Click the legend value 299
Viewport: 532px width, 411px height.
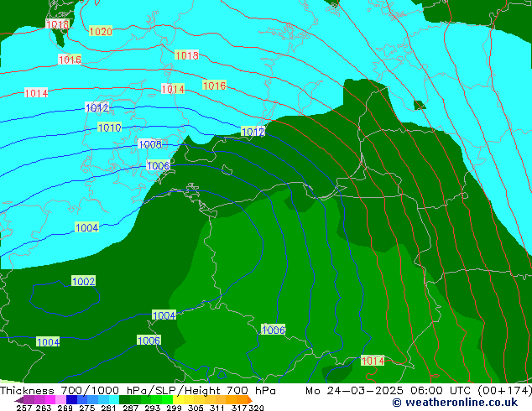click(x=174, y=408)
